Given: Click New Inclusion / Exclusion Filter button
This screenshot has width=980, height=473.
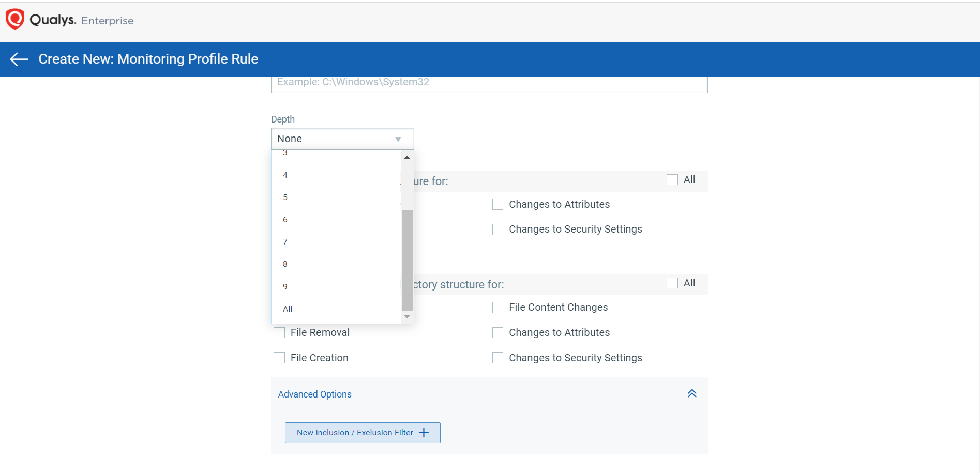Looking at the screenshot, I should (x=363, y=433).
